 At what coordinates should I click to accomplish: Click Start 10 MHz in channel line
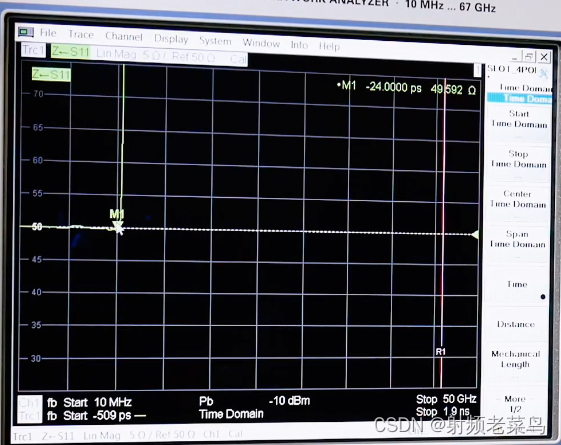pos(97,402)
